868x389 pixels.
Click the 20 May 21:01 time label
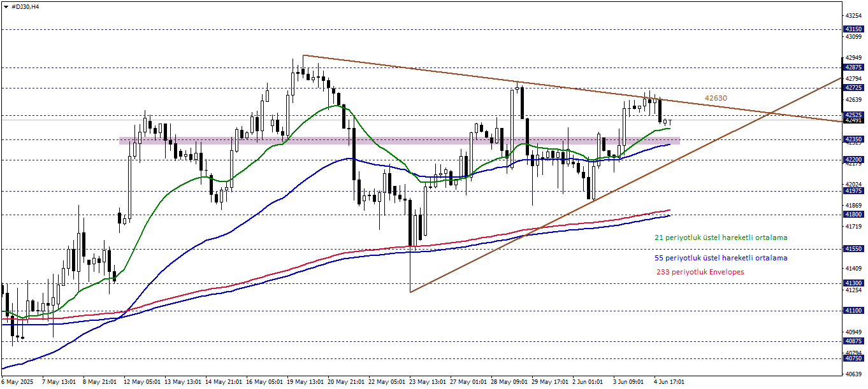pos(345,382)
